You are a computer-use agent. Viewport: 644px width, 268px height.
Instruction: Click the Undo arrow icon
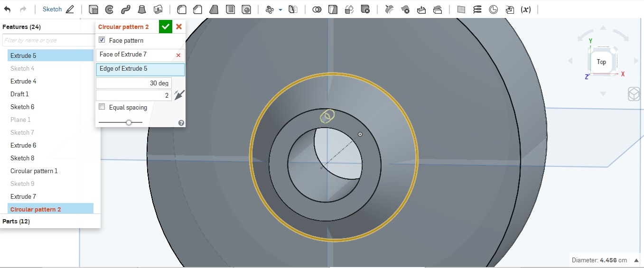click(7, 9)
